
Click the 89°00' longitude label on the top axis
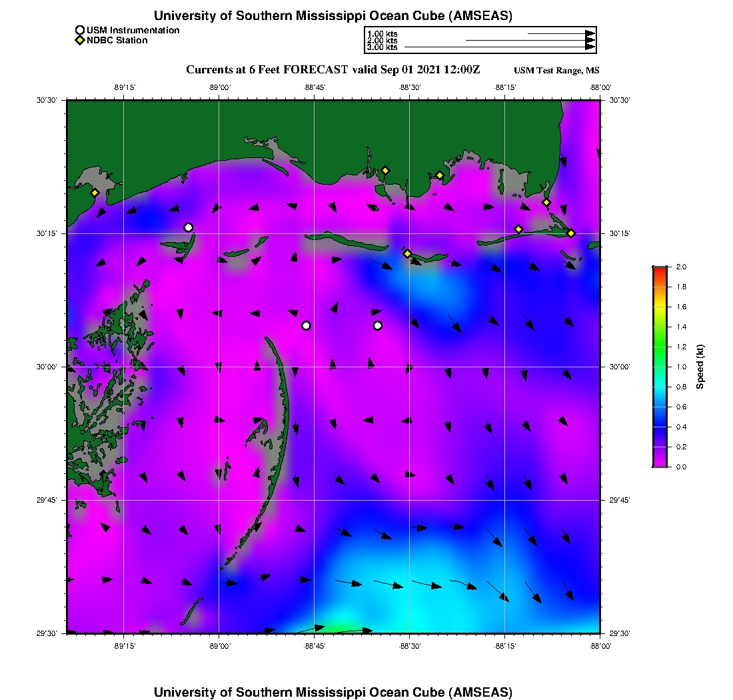point(219,87)
